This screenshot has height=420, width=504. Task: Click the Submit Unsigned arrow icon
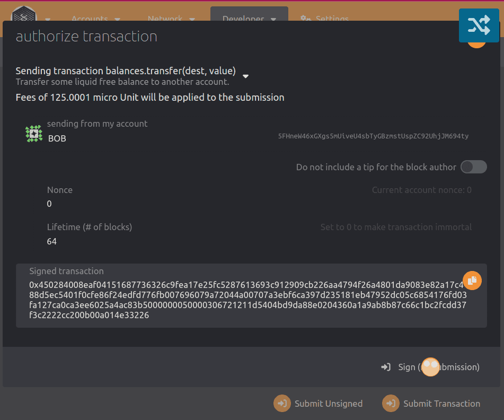(x=281, y=403)
